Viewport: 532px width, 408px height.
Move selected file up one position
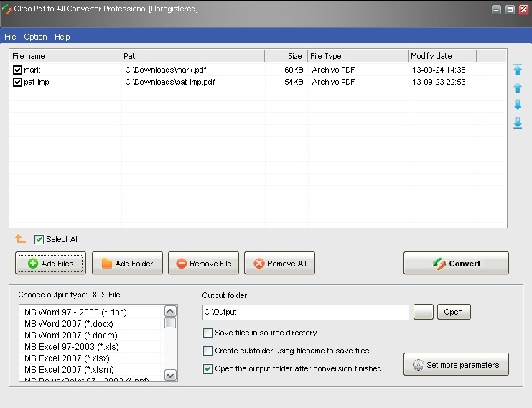click(x=518, y=88)
